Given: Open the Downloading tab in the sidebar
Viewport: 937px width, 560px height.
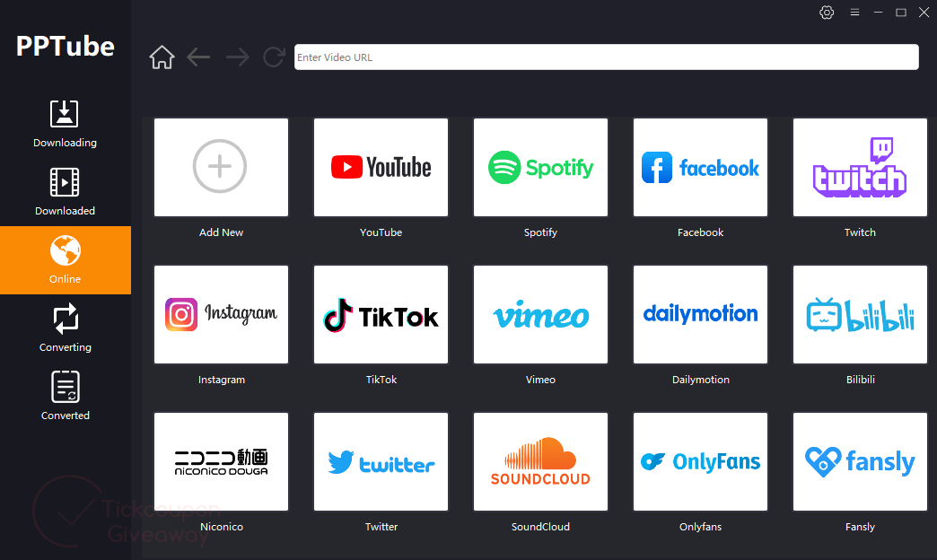Looking at the screenshot, I should (65, 124).
